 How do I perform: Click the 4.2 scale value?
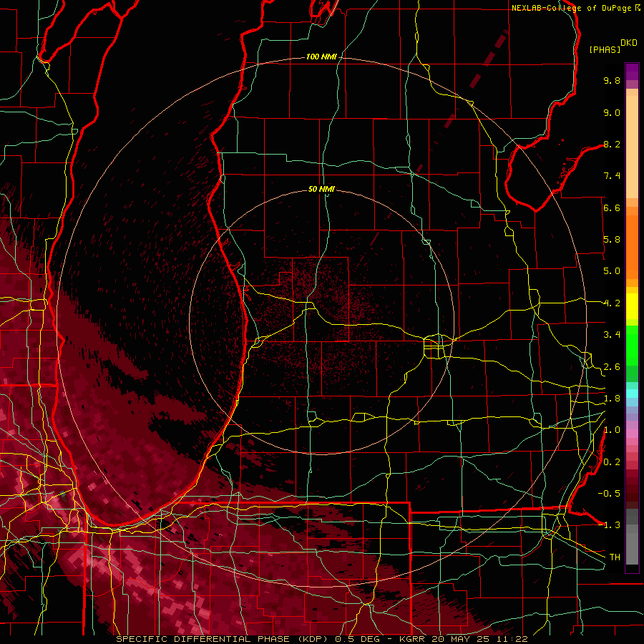point(612,303)
